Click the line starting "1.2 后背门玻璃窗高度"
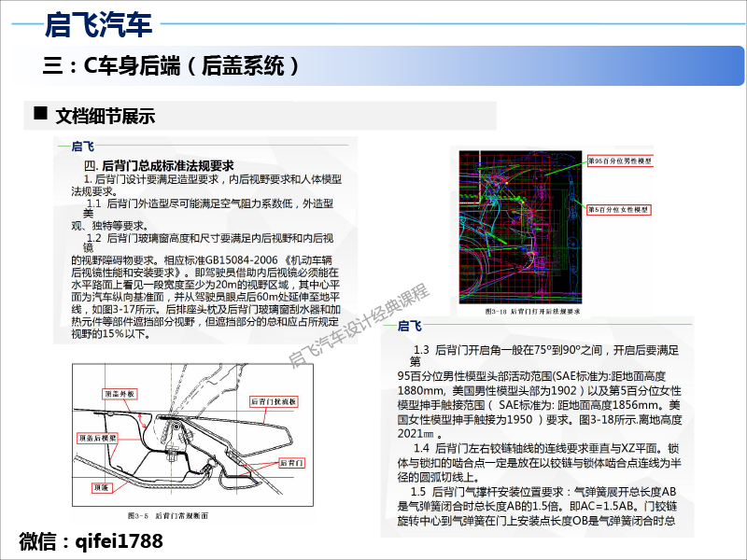The height and width of the screenshot is (560, 747). click(210, 238)
